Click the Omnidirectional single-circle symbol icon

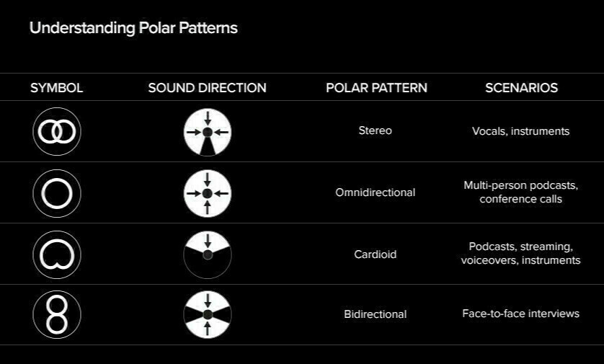pyautogui.click(x=57, y=193)
